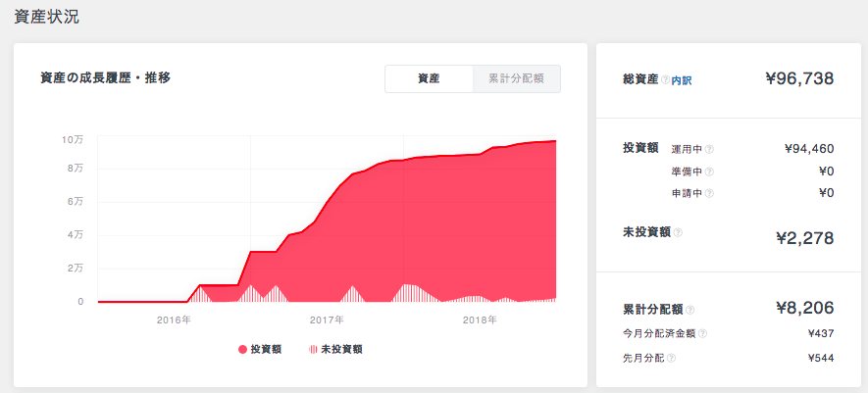Click the 2018年 axis label
868x393 pixels.
pos(480,319)
